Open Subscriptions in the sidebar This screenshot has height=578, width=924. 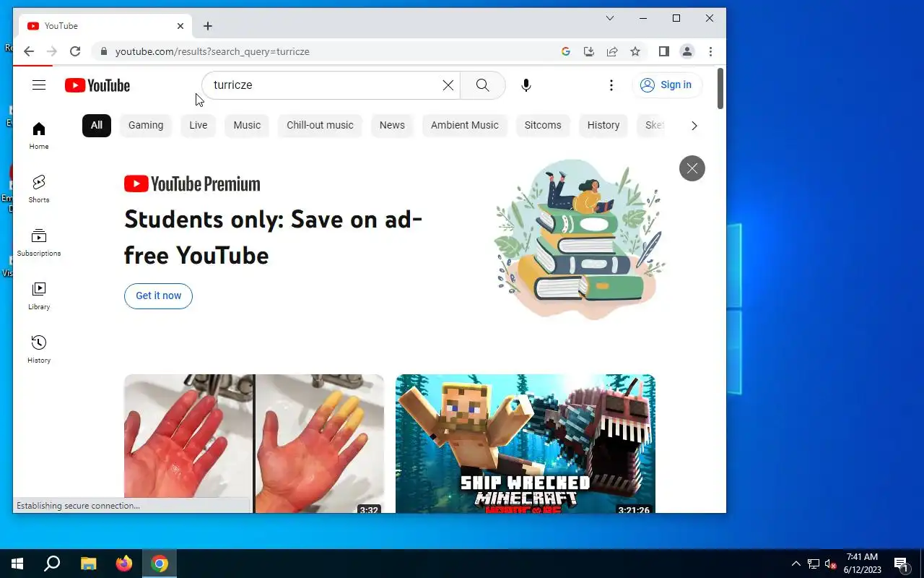click(x=39, y=242)
